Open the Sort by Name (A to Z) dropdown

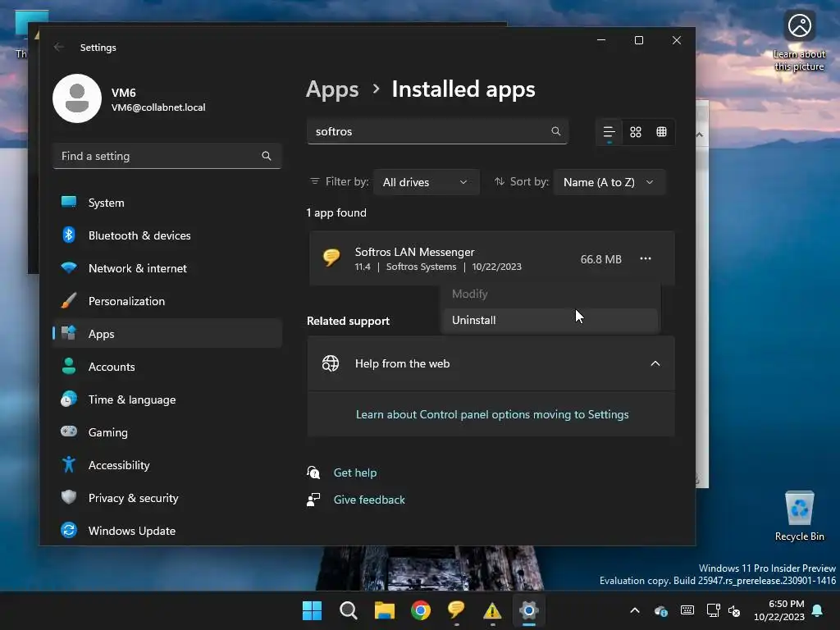609,182
